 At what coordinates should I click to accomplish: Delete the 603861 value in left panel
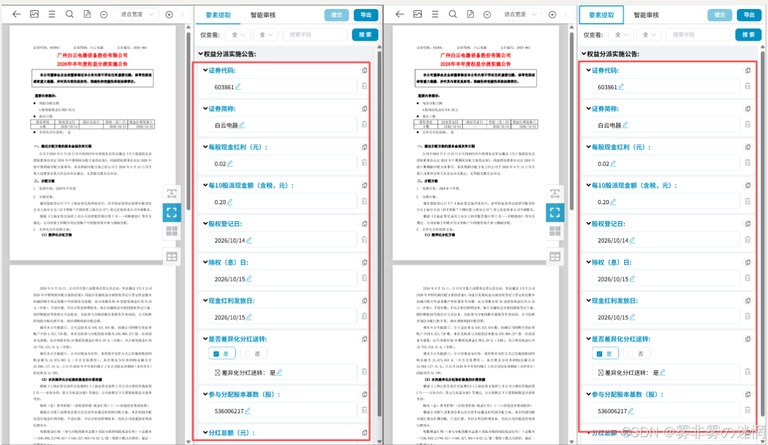point(364,86)
